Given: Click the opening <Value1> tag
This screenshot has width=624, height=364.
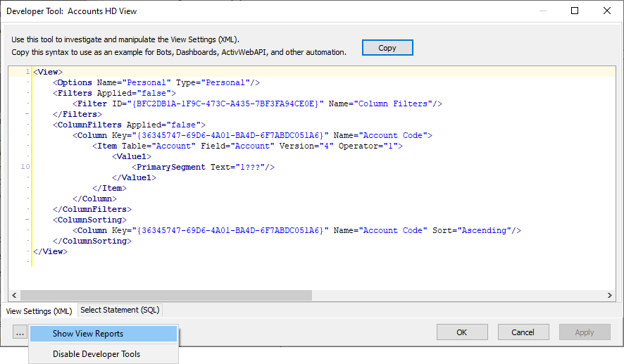Looking at the screenshot, I should pyautogui.click(x=132, y=156).
